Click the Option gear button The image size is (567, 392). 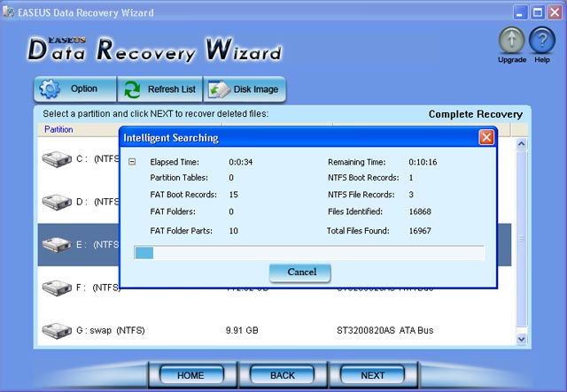pos(75,88)
